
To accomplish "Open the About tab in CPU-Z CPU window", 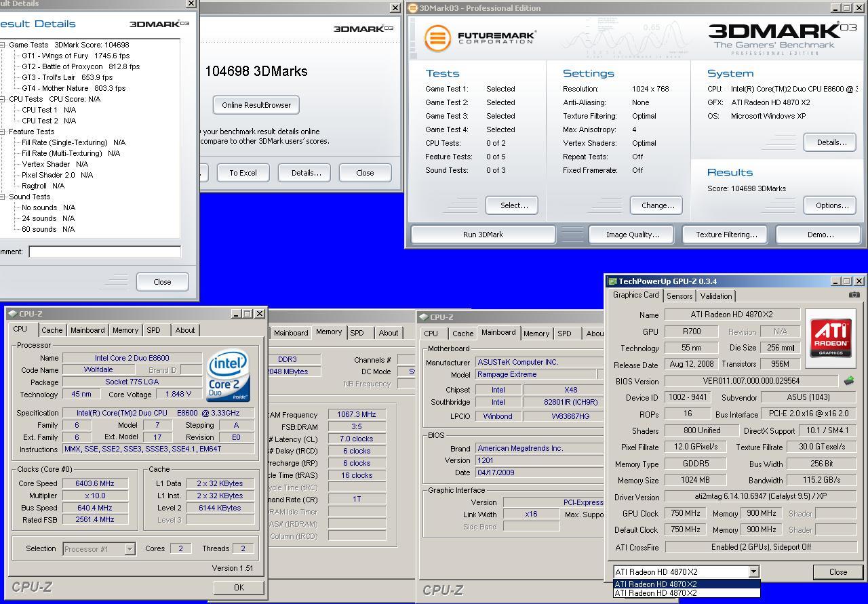I will [185, 330].
